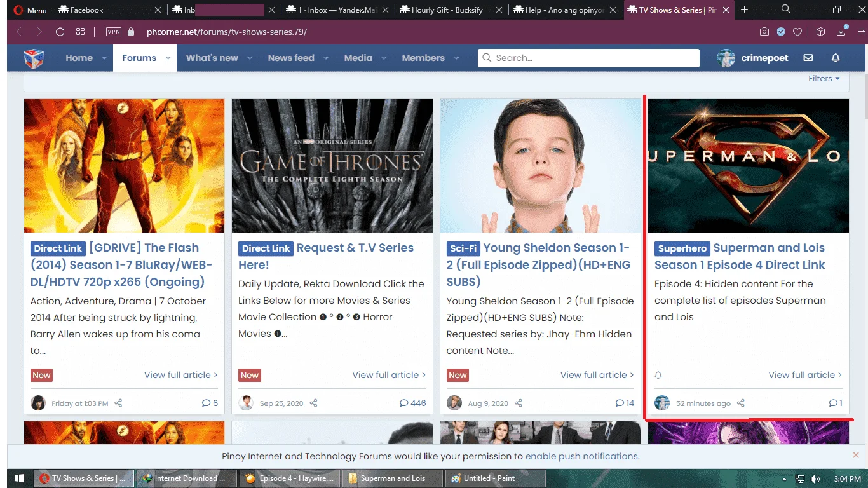Image resolution: width=868 pixels, height=488 pixels.
Task: Click The Flash poster's avatar
Action: [x=38, y=403]
